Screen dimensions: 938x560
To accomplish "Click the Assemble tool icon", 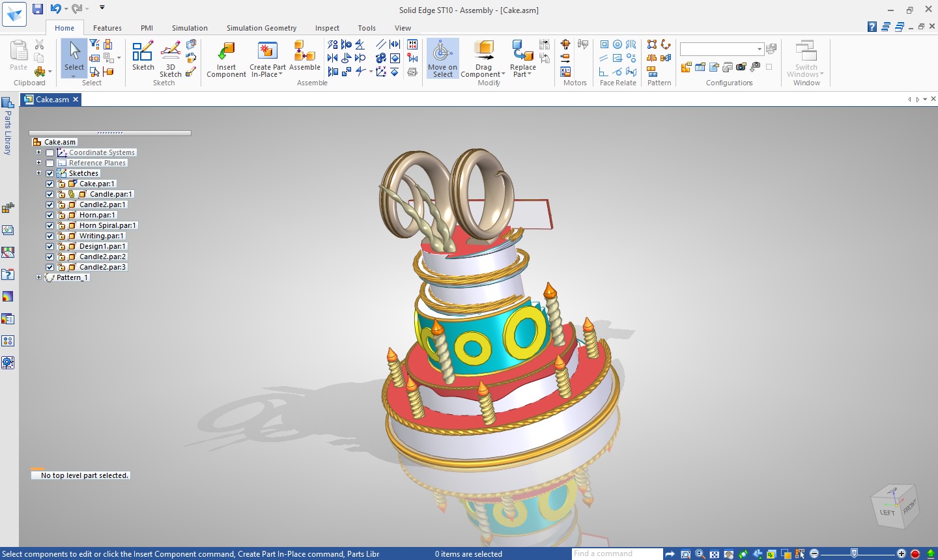I will pyautogui.click(x=304, y=52).
